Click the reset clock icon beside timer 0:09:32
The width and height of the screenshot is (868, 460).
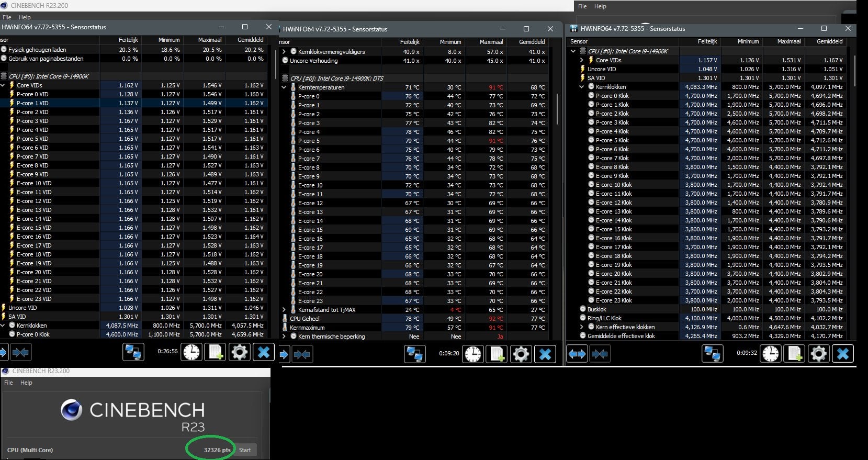[x=770, y=354]
